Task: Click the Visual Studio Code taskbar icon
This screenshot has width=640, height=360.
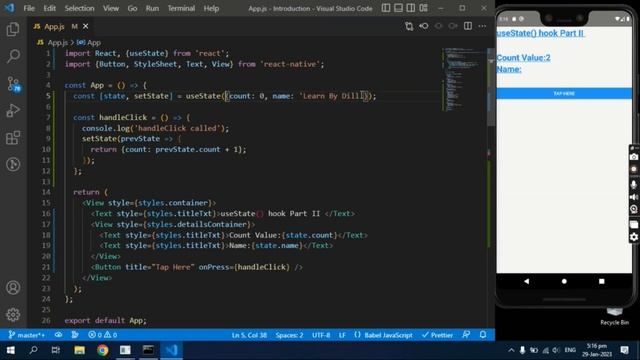Action: 171,350
